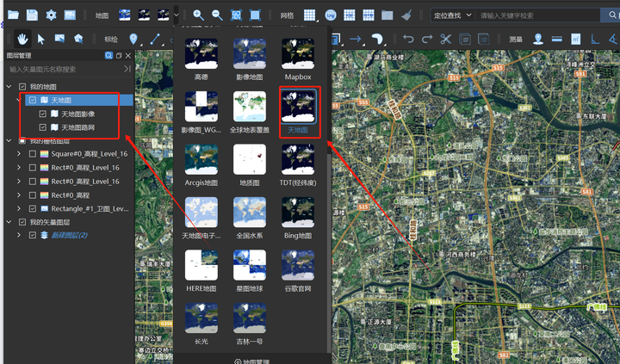Image resolution: width=620 pixels, height=364 pixels.
Task: Select the TDT(经纬度) map source
Action: pos(298,165)
